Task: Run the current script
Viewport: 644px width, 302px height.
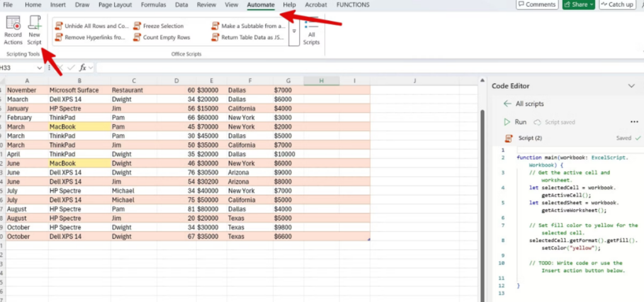Action: click(515, 122)
